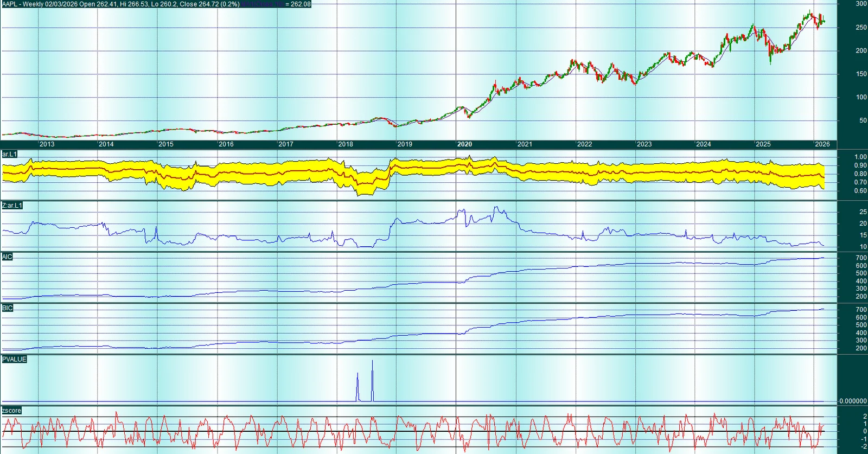868x454 pixels.
Task: Select the ar.L1 pane label
Action: [10, 154]
